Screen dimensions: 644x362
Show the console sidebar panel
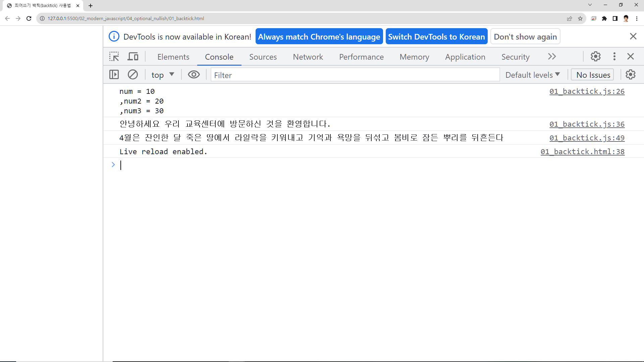coord(114,74)
